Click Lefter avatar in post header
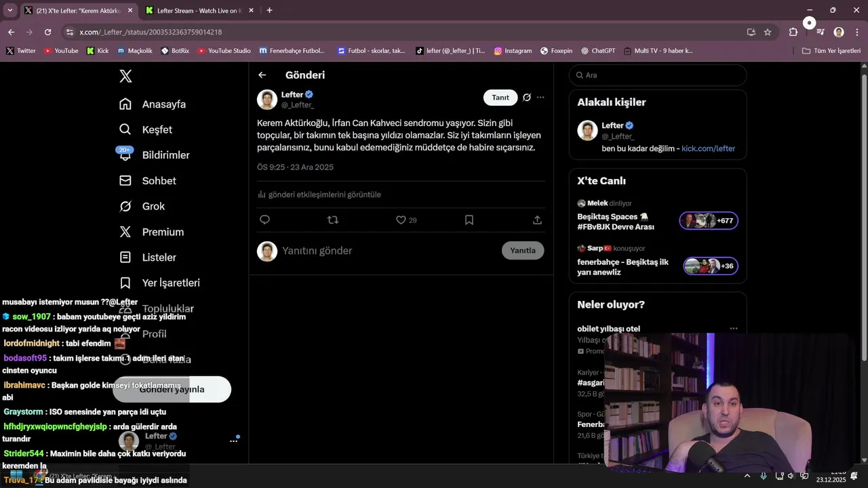The height and width of the screenshot is (488, 868). click(x=267, y=100)
